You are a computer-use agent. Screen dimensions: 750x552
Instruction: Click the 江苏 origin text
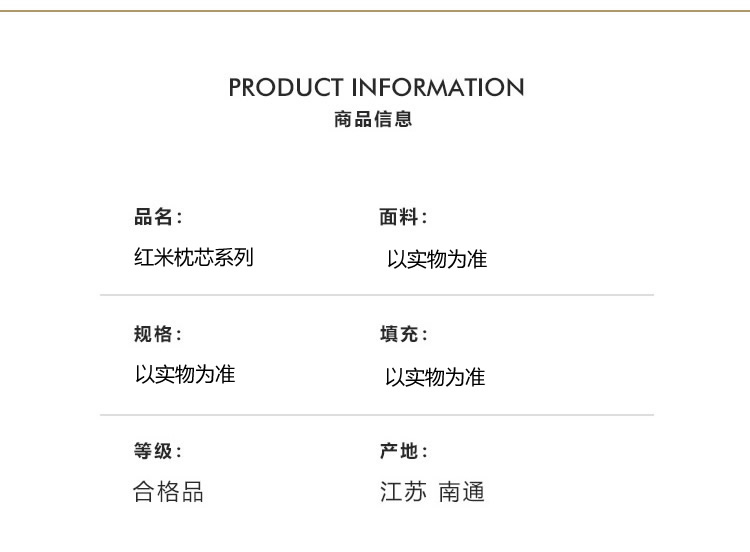[403, 492]
